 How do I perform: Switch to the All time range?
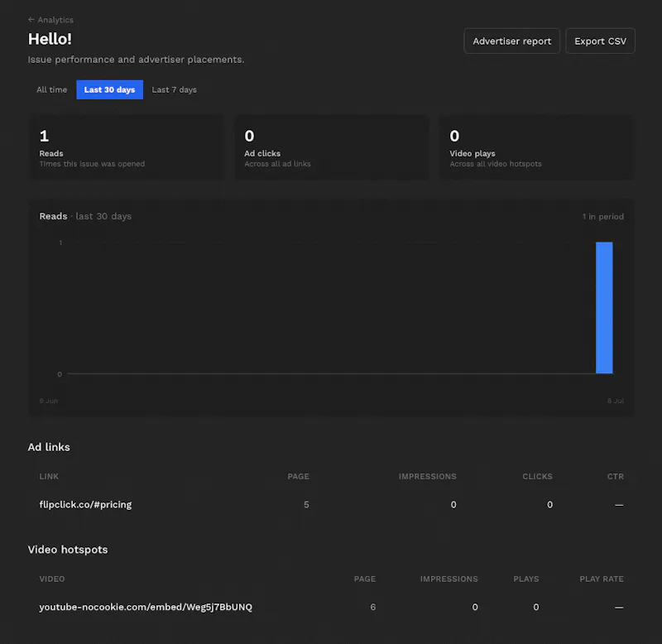click(51, 89)
